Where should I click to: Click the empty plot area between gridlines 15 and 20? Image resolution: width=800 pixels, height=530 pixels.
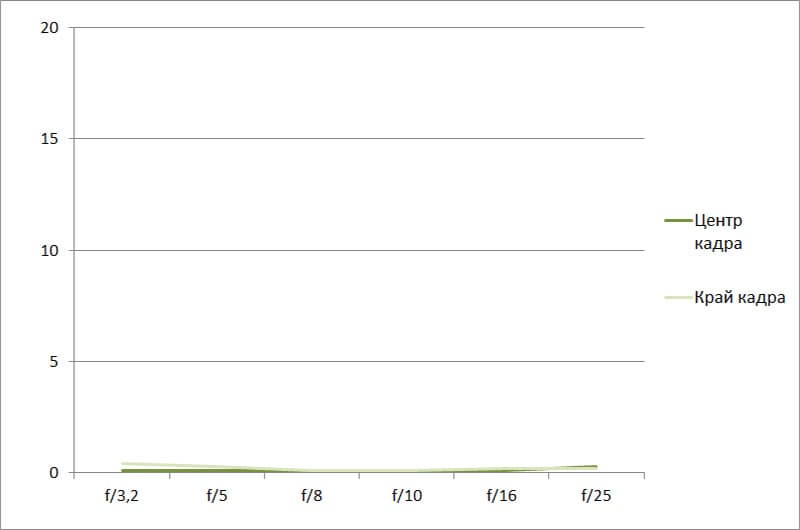pyautogui.click(x=360, y=85)
